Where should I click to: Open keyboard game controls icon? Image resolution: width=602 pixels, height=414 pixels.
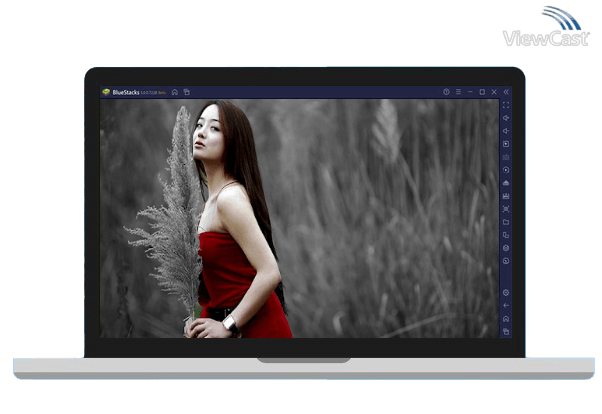click(506, 157)
